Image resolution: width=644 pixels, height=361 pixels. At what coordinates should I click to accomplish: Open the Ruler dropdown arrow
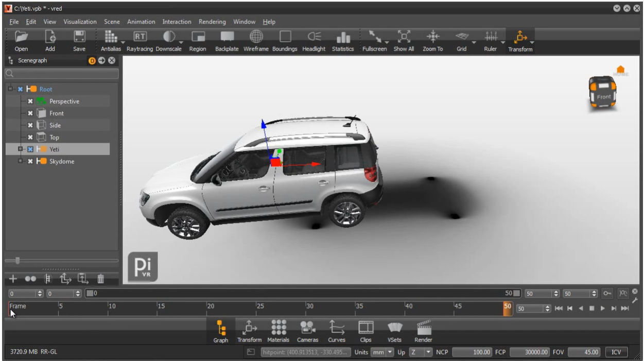click(x=502, y=43)
